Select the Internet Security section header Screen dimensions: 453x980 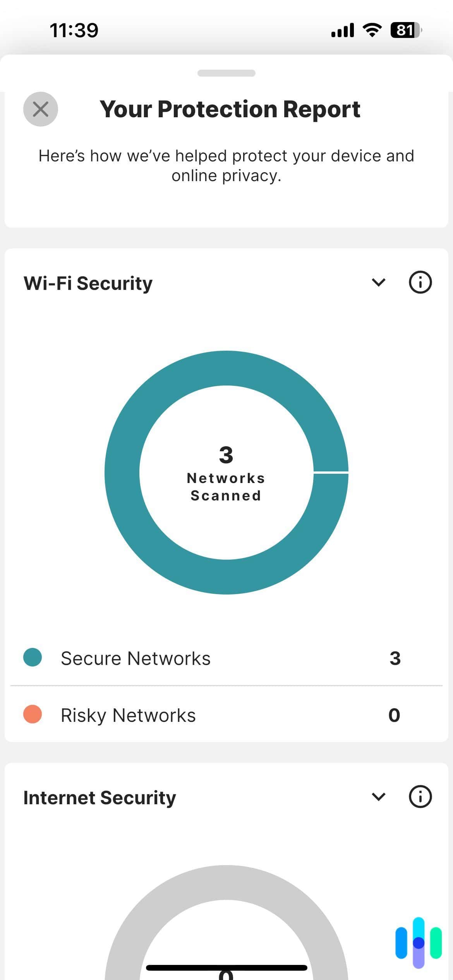[100, 797]
